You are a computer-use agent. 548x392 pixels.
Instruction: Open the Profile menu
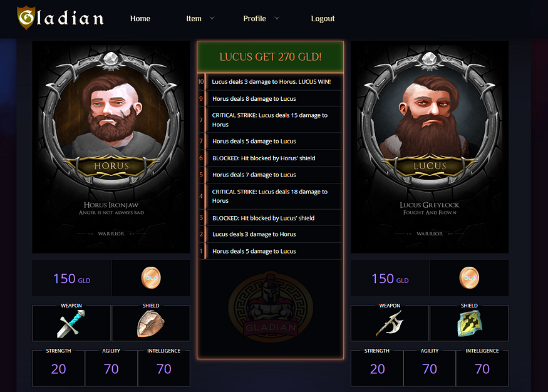[254, 19]
